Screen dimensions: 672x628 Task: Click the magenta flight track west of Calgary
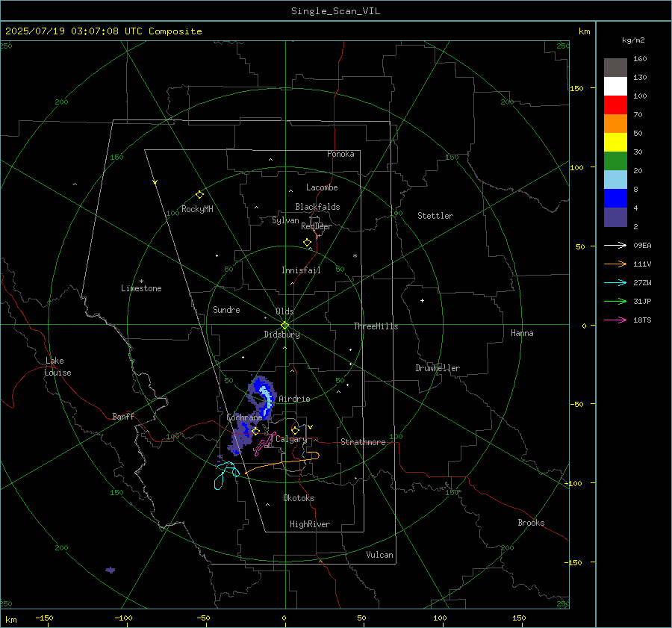click(x=264, y=444)
